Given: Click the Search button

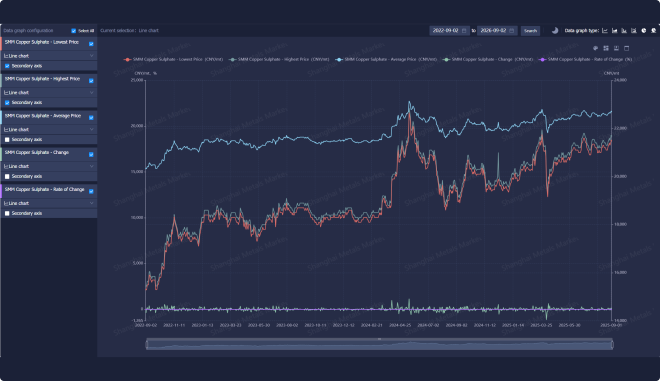Looking at the screenshot, I should 530,31.
